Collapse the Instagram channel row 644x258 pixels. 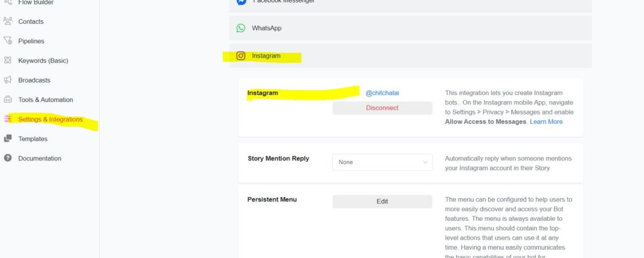(x=410, y=56)
